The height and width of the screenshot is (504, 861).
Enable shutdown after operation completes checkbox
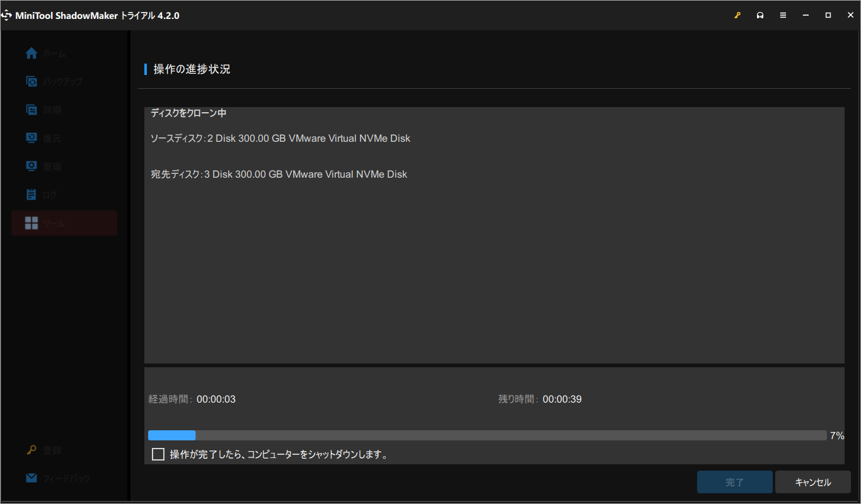pyautogui.click(x=158, y=454)
